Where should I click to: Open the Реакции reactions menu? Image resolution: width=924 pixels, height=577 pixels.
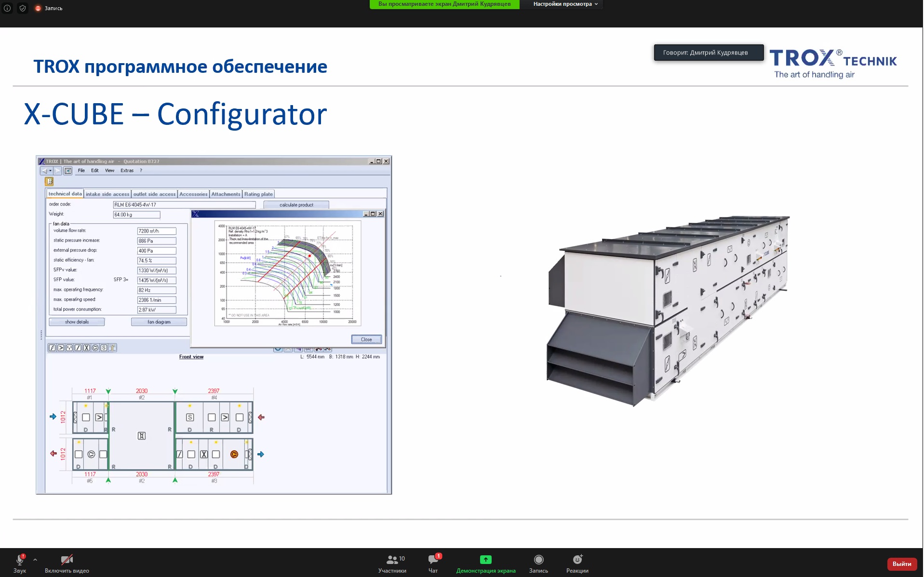577,563
